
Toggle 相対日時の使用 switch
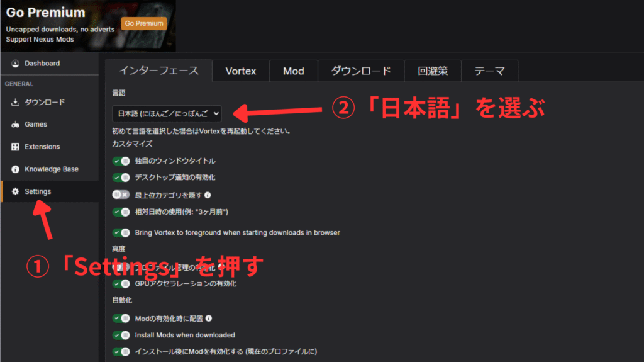[x=121, y=212]
